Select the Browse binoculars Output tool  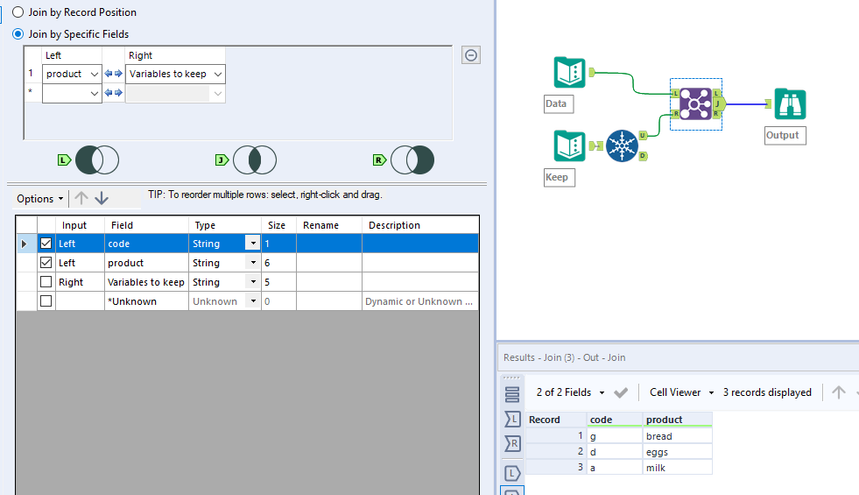(790, 104)
